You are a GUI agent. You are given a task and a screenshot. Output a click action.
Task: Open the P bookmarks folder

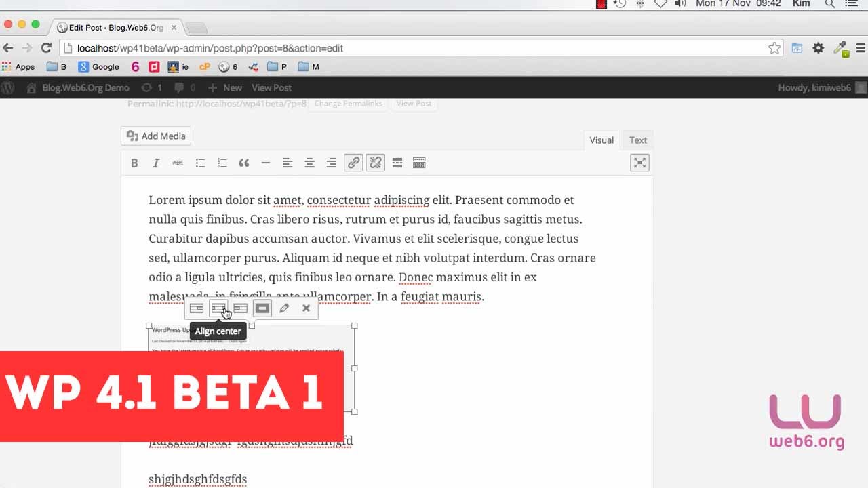(x=277, y=67)
